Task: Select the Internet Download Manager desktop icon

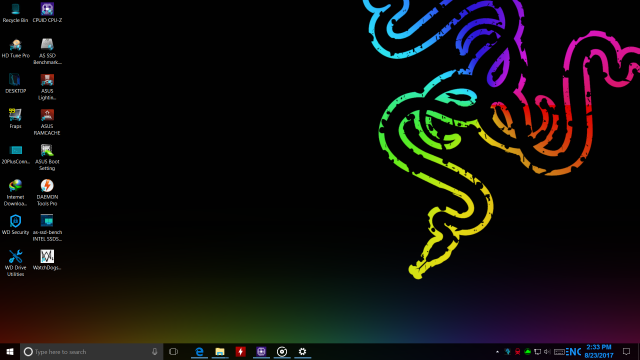Action: click(16, 193)
